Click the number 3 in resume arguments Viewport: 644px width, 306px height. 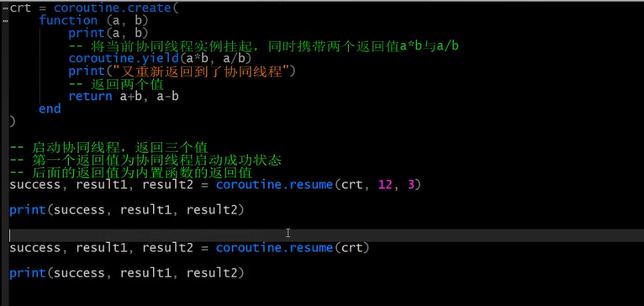(411, 185)
